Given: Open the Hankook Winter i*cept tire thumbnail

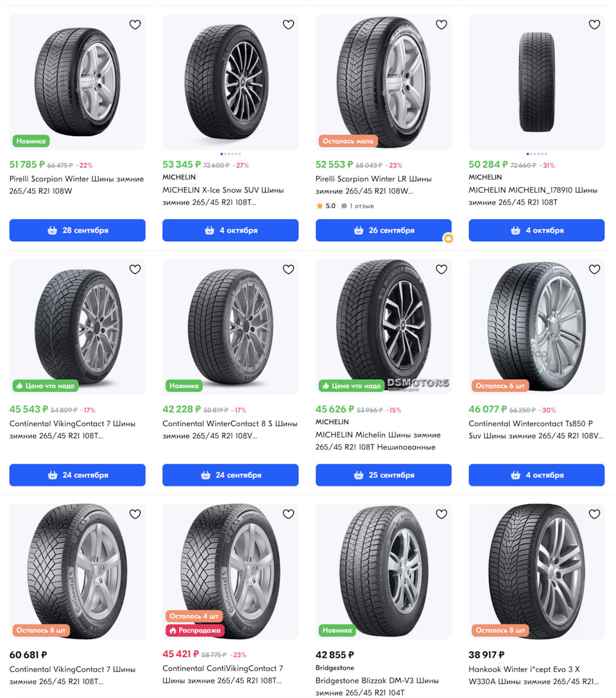Looking at the screenshot, I should coord(536,571).
